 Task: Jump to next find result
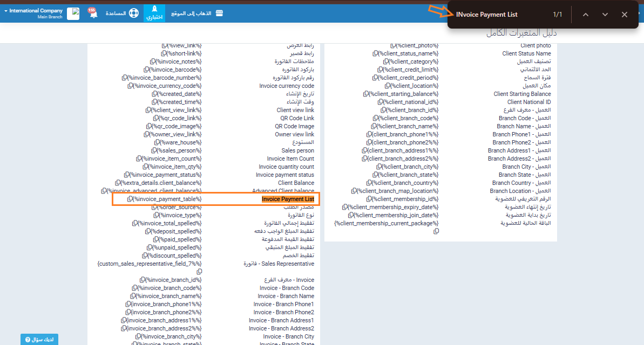coord(605,15)
